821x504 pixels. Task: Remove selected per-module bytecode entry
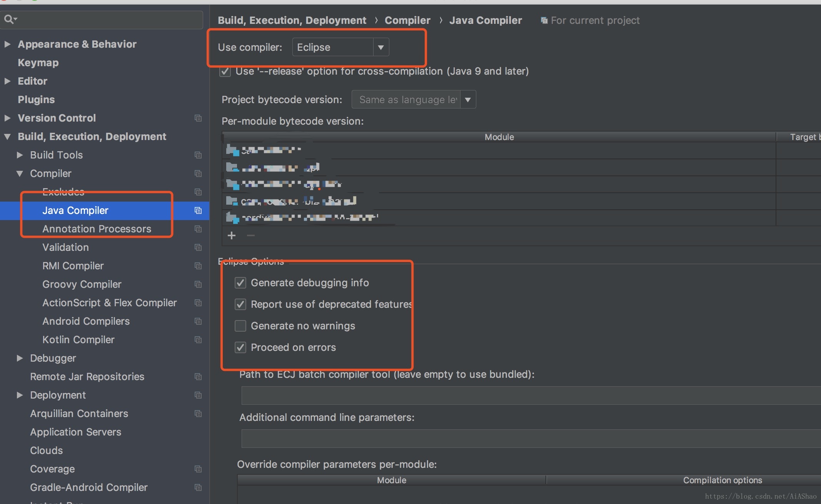pos(251,235)
